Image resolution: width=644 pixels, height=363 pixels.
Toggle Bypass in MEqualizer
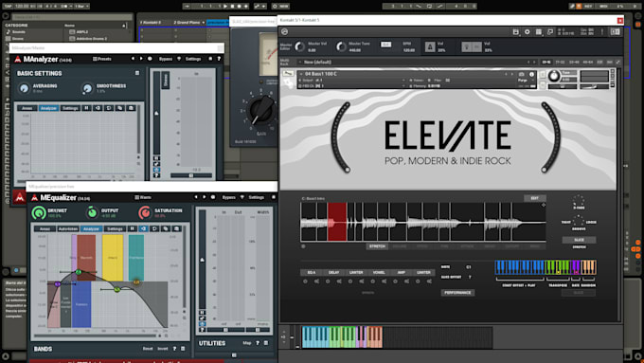[229, 197]
